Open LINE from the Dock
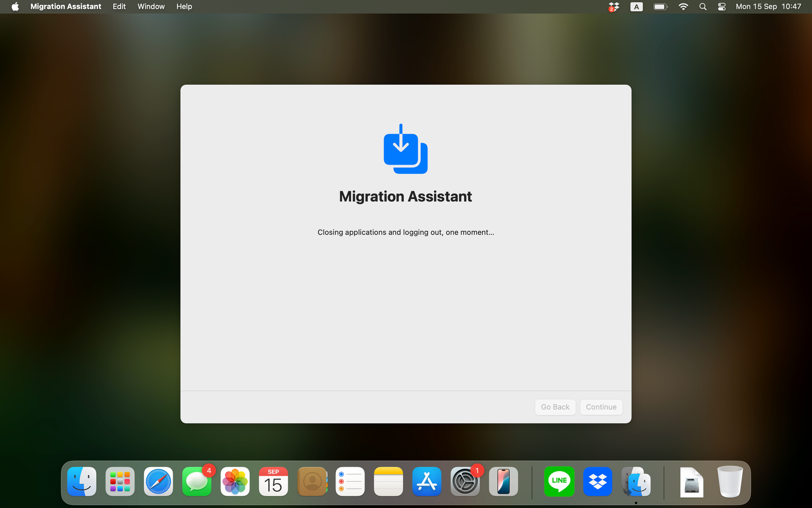 559,482
